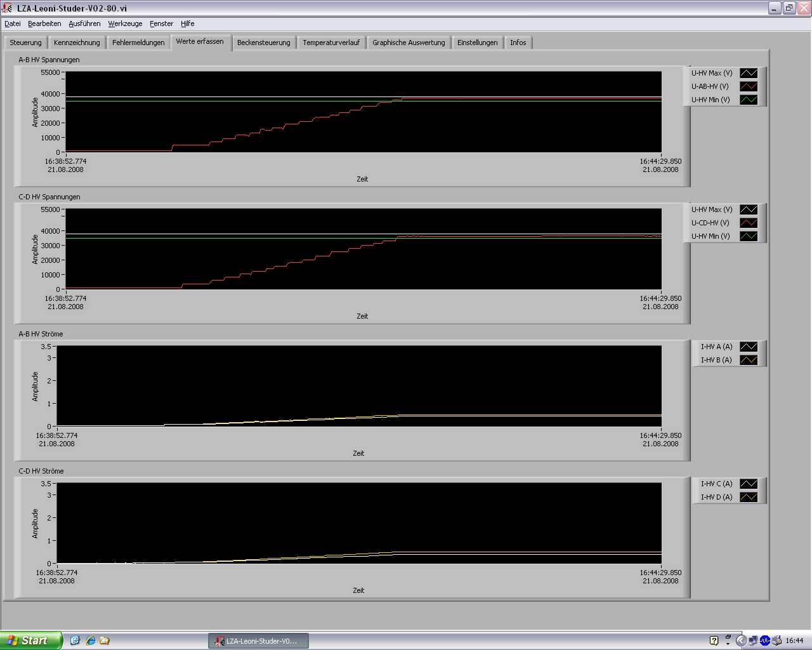Click the I-HV B plot swatch
812x650 pixels.
(749, 360)
